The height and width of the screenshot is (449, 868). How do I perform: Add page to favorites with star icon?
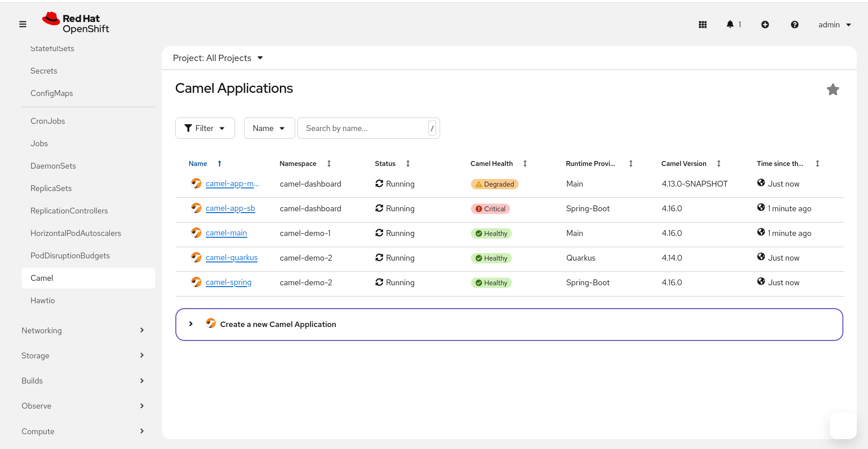tap(833, 90)
